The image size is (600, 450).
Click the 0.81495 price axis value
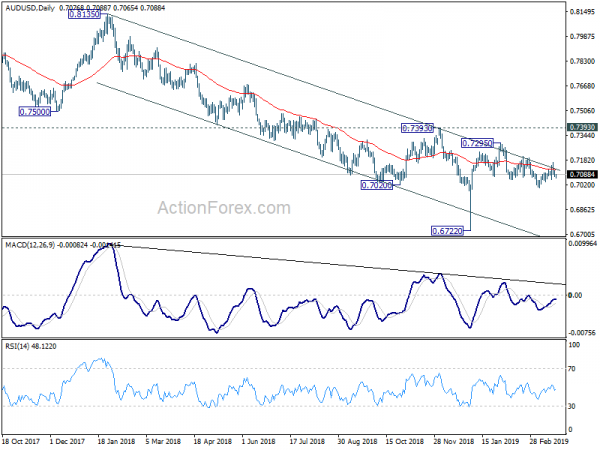(582, 12)
